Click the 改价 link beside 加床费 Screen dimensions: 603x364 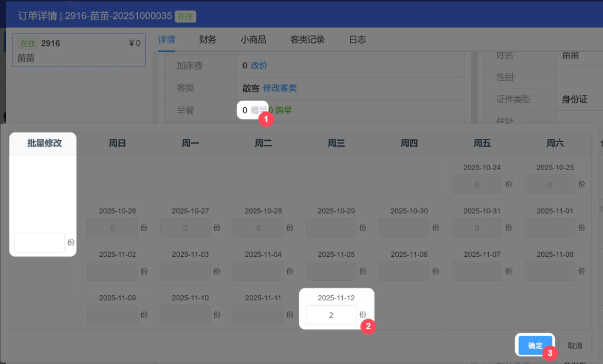(259, 65)
